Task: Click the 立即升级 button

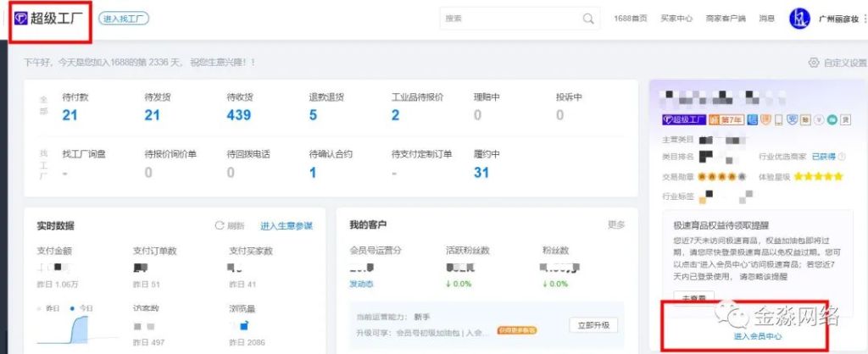Action: coord(593,325)
